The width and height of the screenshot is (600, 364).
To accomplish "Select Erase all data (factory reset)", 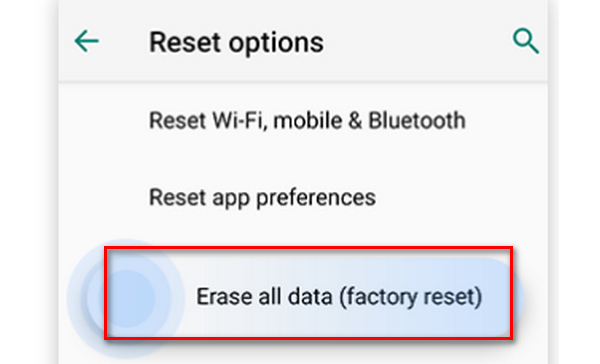I will click(308, 293).
